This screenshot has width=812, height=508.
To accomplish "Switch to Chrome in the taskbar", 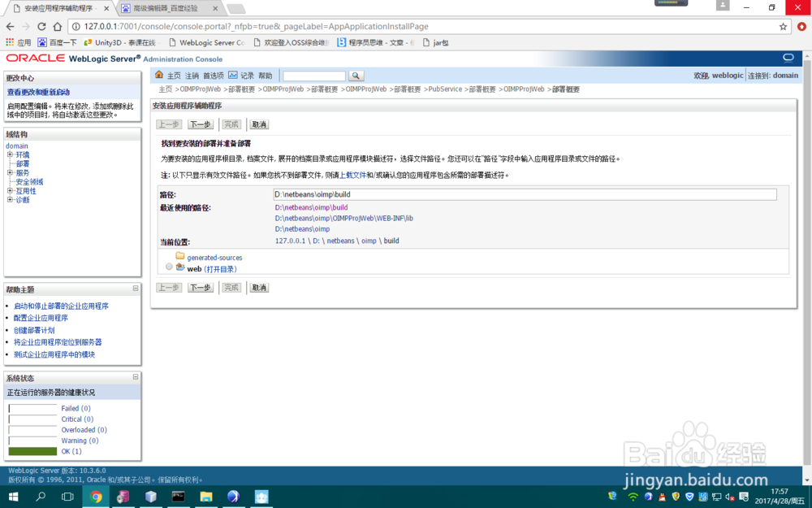I will pyautogui.click(x=96, y=497).
